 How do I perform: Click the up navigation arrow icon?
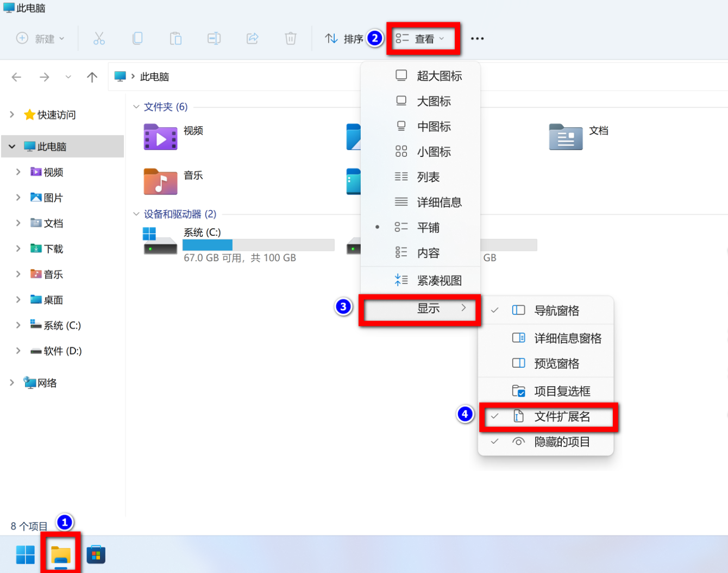click(x=92, y=77)
